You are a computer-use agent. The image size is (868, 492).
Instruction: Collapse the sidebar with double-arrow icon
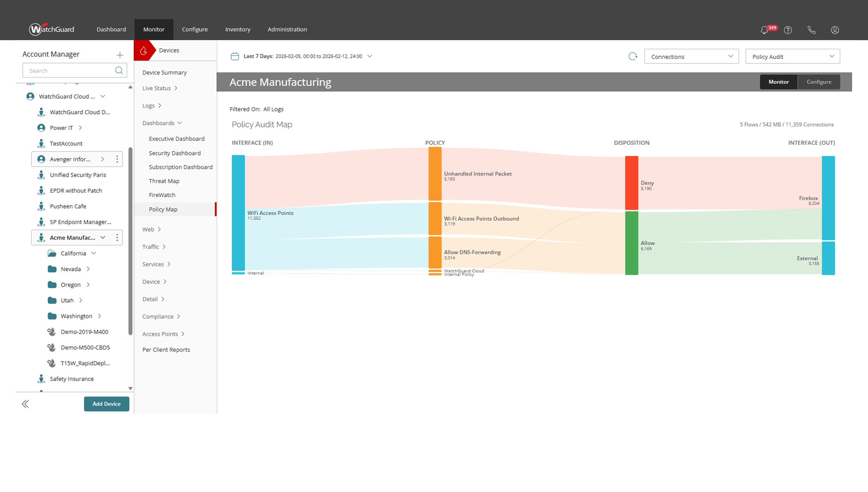click(x=25, y=404)
